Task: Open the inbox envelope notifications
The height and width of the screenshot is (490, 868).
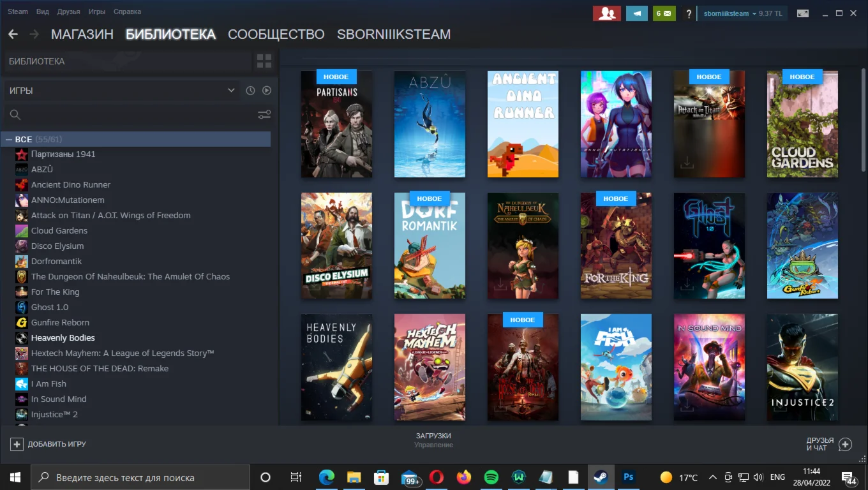Action: 664,13
